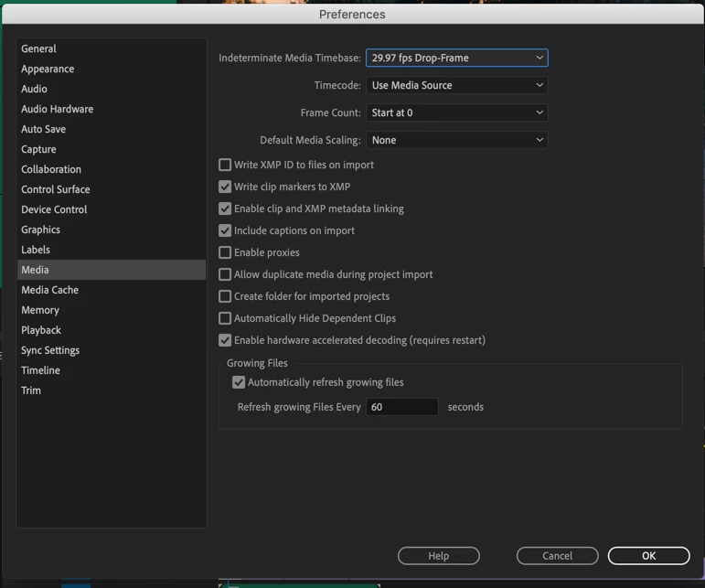
Task: Expand the Frame Count dropdown
Action: click(x=457, y=112)
